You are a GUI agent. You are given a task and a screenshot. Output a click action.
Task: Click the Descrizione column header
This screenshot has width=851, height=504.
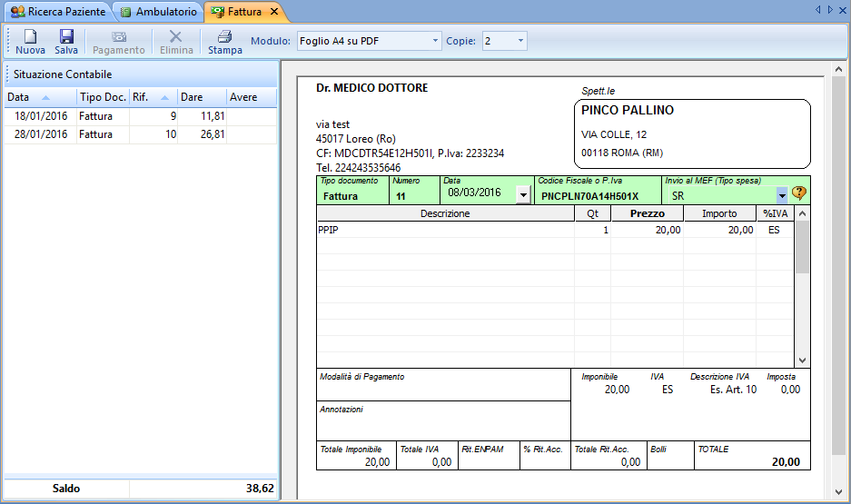point(445,213)
